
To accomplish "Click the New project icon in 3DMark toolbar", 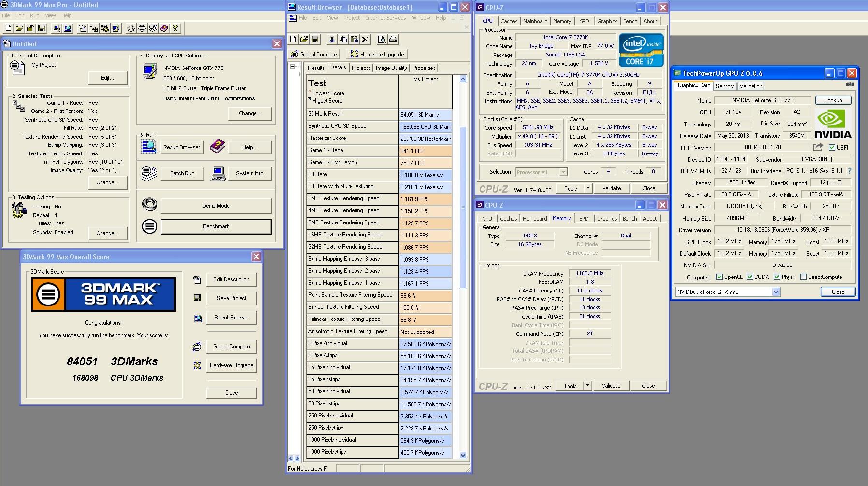I will [x=8, y=28].
